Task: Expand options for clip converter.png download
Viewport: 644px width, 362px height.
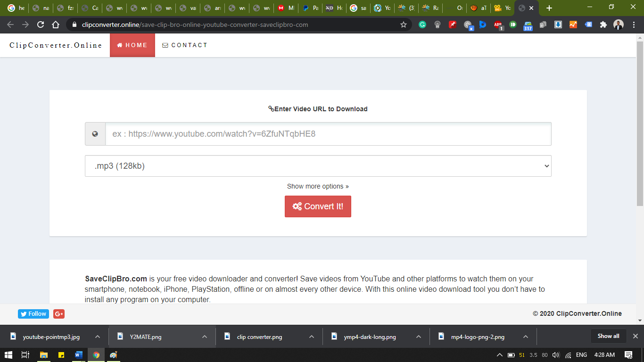Action: [x=312, y=337]
